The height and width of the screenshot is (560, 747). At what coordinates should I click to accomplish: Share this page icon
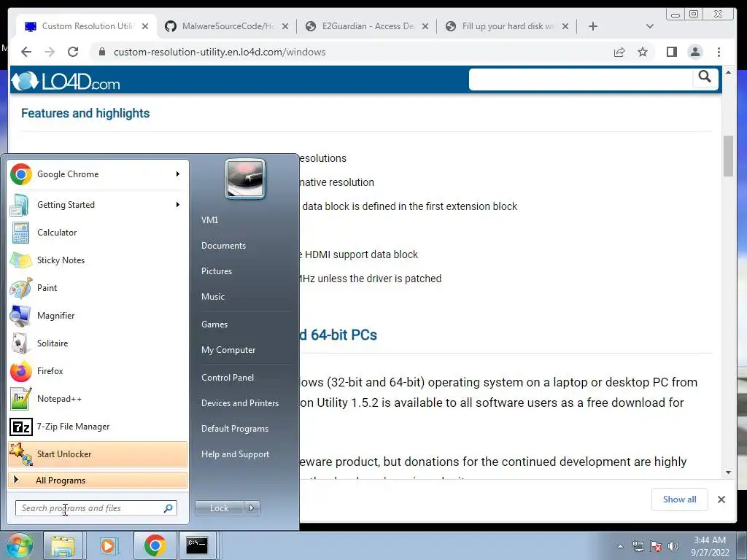[619, 52]
